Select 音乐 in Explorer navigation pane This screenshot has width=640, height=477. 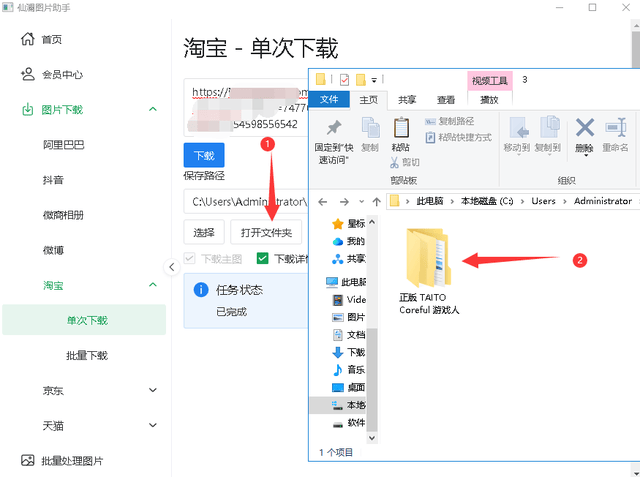(349, 370)
